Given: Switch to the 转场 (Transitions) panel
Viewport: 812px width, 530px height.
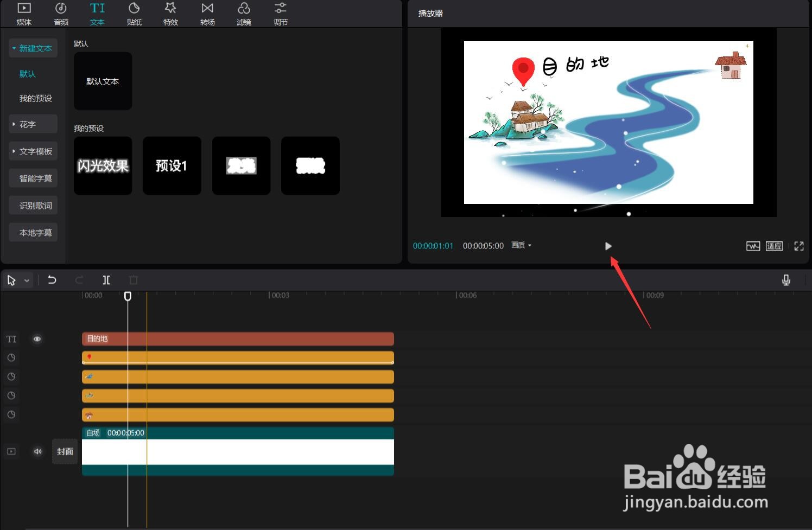Looking at the screenshot, I should click(x=207, y=14).
